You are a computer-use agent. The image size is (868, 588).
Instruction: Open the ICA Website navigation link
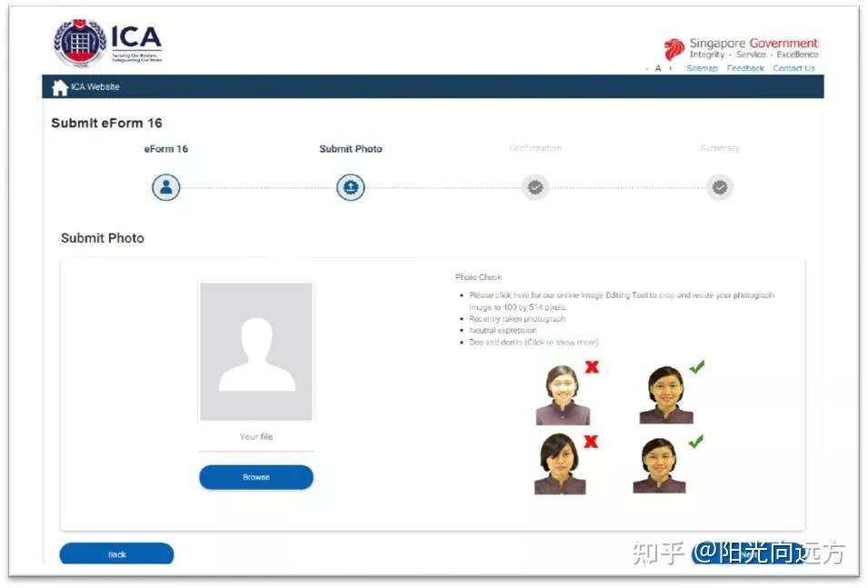point(94,87)
